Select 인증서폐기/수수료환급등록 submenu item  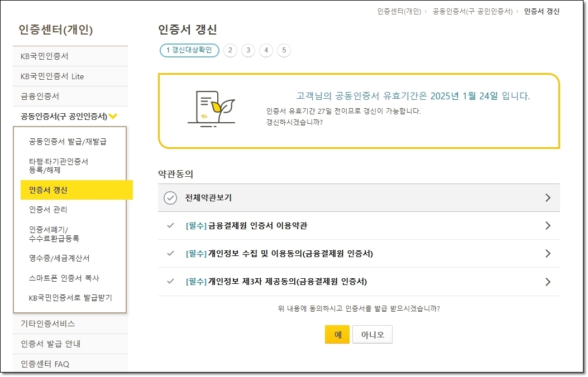[x=54, y=234]
